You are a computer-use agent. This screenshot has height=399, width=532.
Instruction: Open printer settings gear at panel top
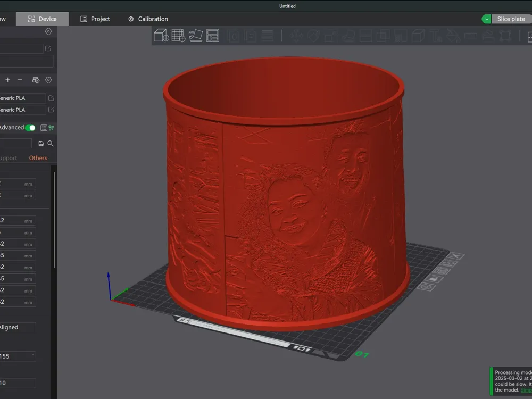(x=48, y=31)
